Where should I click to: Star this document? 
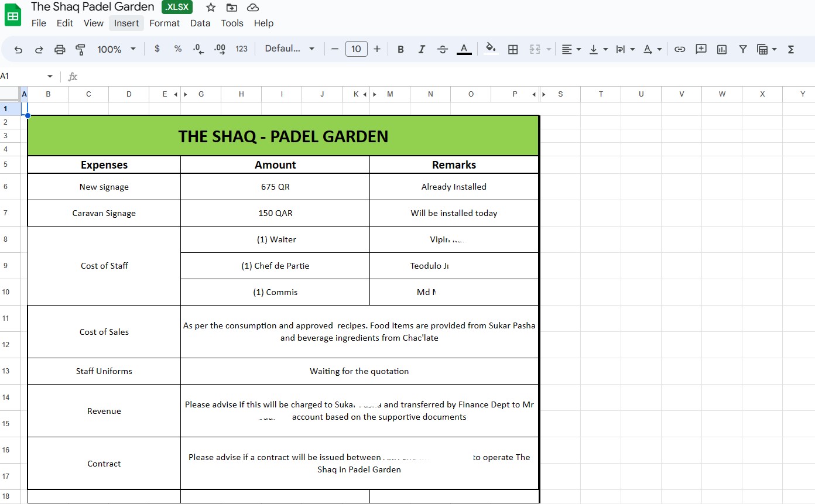[211, 8]
